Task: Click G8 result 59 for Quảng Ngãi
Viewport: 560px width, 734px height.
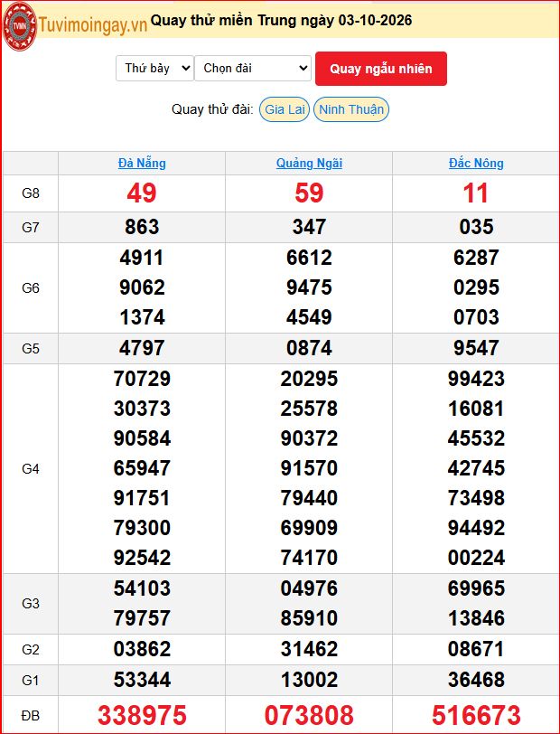Action: (309, 193)
